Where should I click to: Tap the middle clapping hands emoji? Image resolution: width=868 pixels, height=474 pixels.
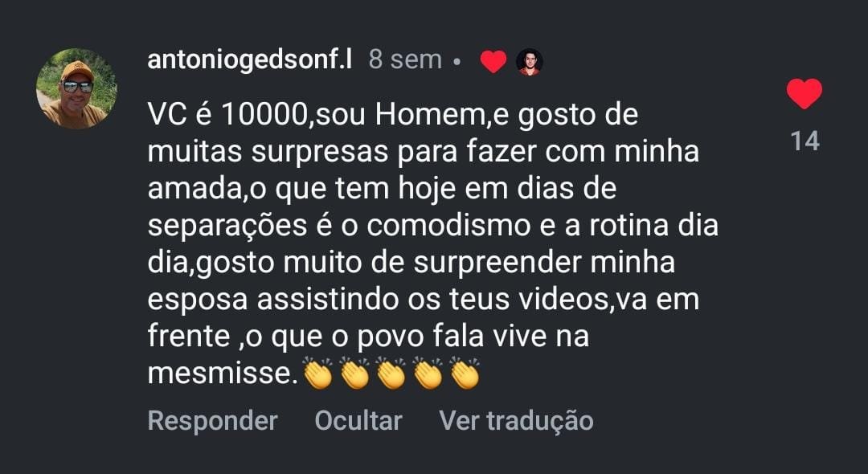[x=391, y=374]
